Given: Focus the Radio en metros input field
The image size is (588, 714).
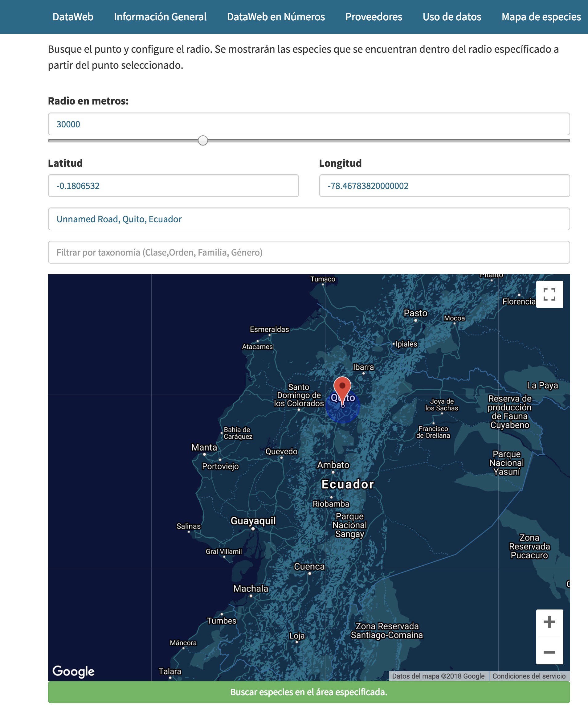Looking at the screenshot, I should click(x=308, y=124).
